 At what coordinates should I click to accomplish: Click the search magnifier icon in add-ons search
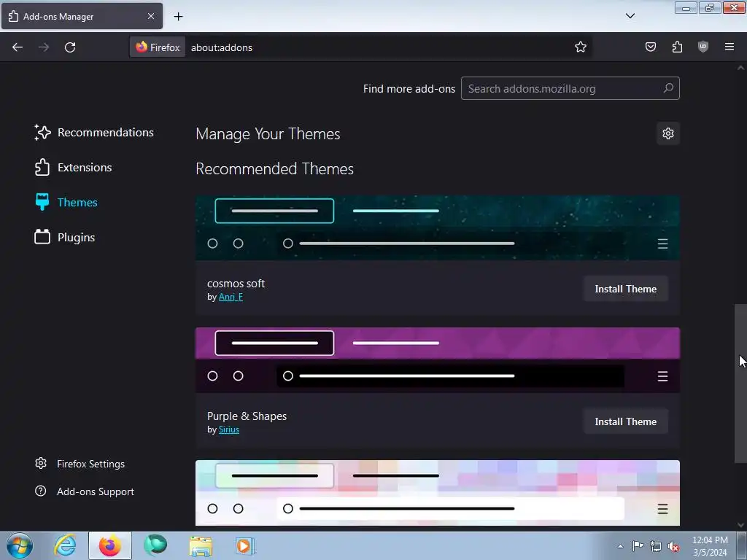668,88
